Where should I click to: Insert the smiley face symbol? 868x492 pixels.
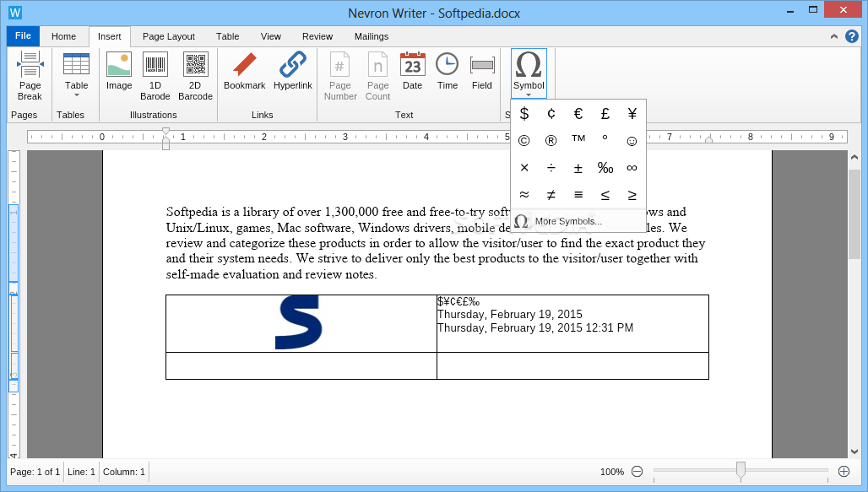632,141
